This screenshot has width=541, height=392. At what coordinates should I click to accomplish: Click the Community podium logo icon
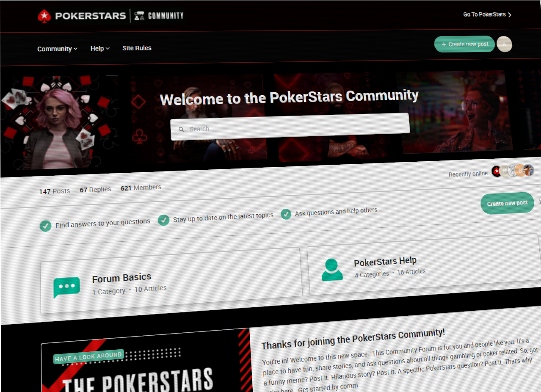[140, 16]
